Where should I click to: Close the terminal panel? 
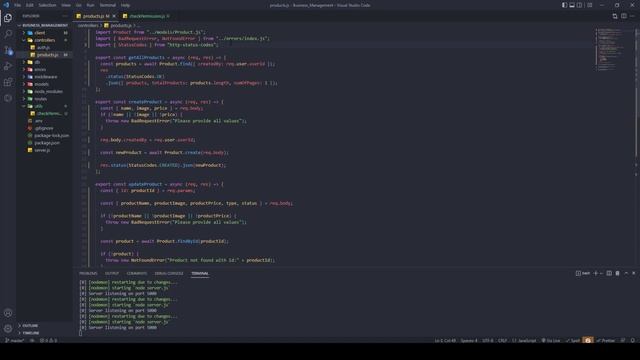point(633,273)
